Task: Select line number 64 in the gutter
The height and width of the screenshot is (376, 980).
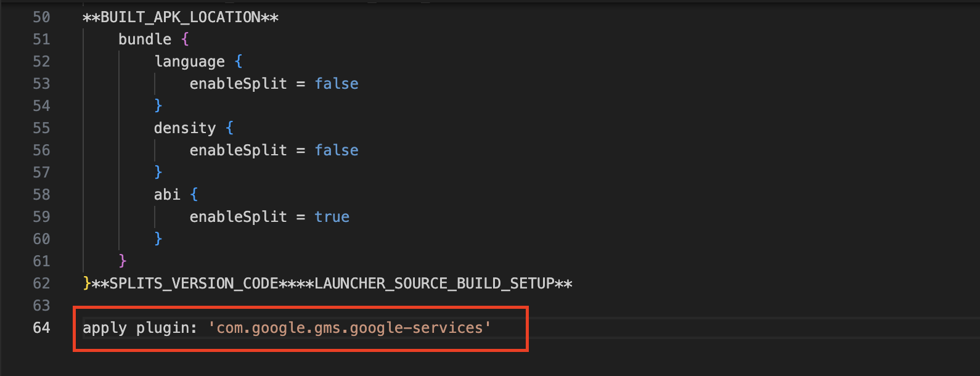Action: pos(41,328)
